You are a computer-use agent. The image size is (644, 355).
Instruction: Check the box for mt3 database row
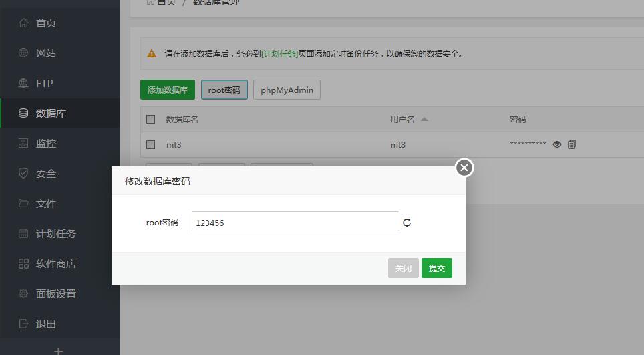click(x=151, y=144)
